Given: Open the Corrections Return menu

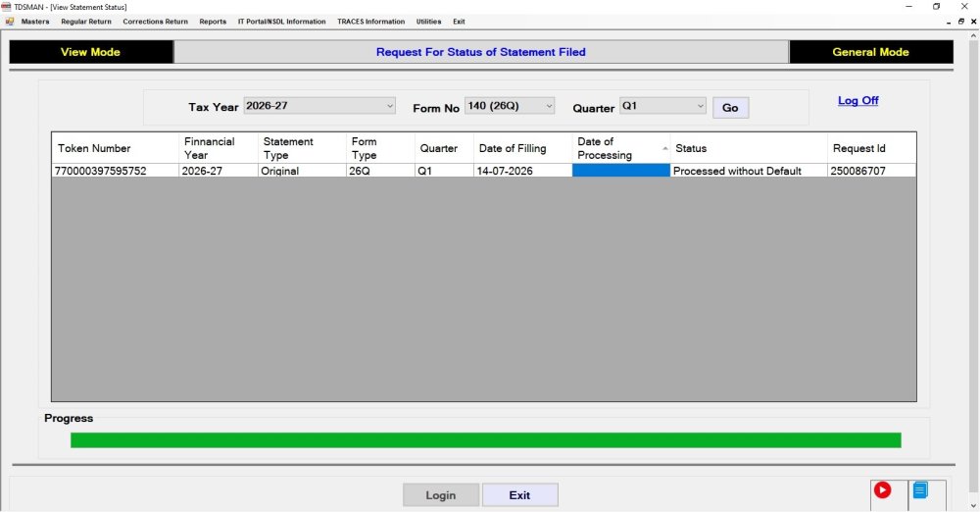Looking at the screenshot, I should (x=155, y=22).
